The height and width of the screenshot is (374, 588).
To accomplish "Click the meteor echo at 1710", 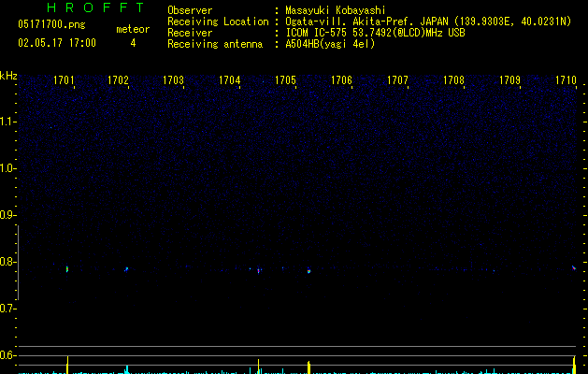I will click(573, 267).
